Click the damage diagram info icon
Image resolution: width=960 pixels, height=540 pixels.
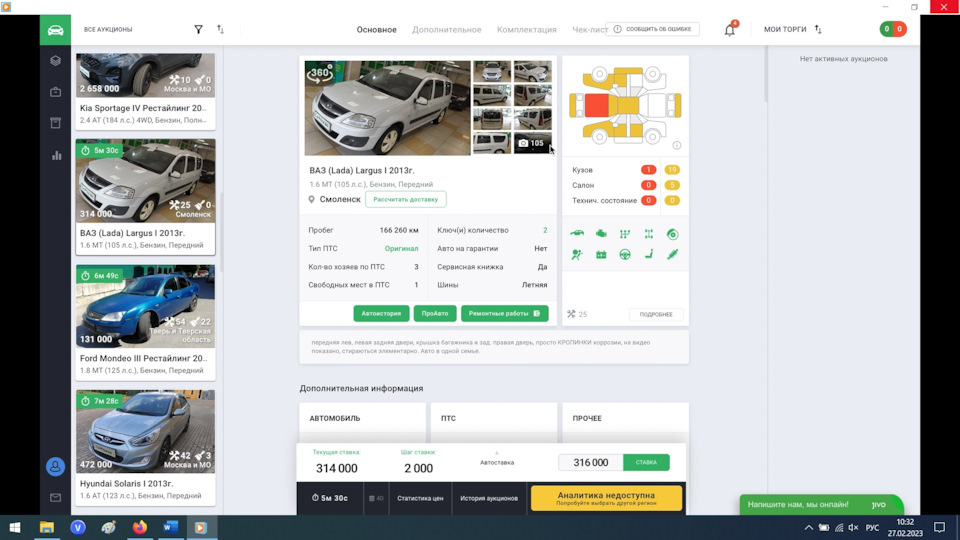[677, 145]
